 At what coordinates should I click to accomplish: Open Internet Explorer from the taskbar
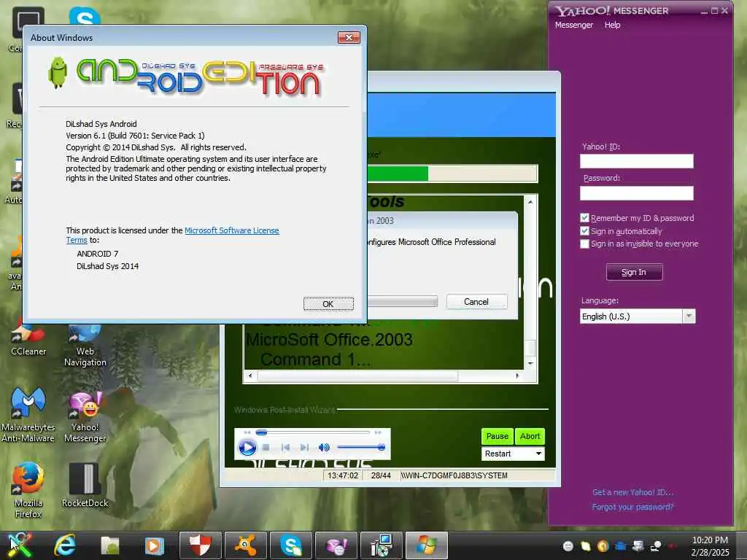[x=65, y=545]
